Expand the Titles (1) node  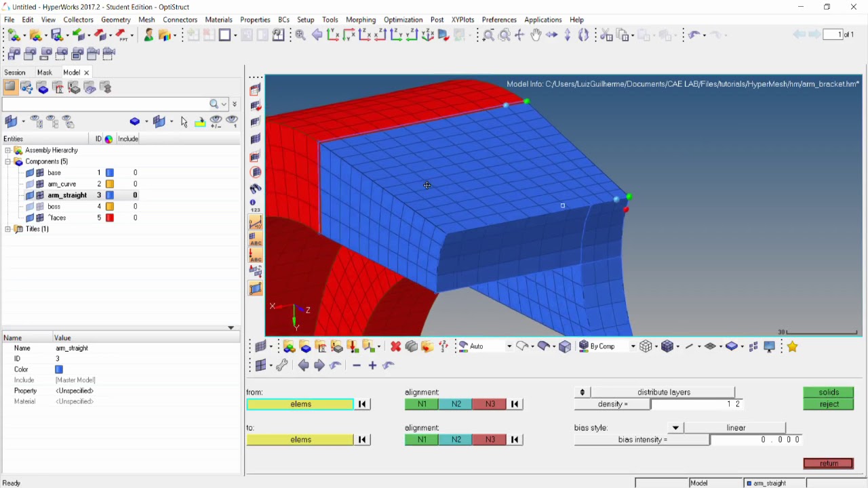pos(7,229)
